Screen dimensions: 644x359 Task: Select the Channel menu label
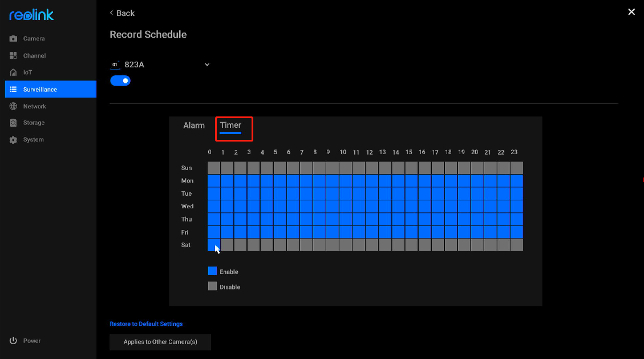(34, 55)
